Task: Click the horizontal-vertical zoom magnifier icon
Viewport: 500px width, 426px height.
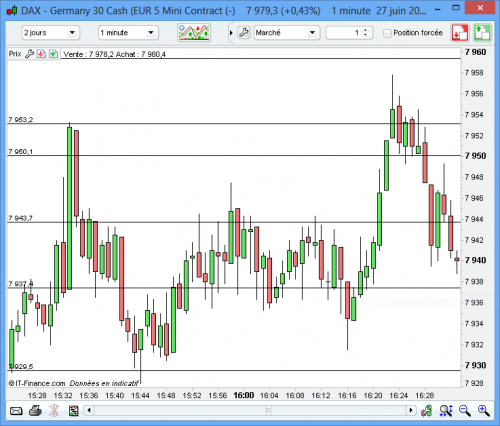Action: [446, 411]
